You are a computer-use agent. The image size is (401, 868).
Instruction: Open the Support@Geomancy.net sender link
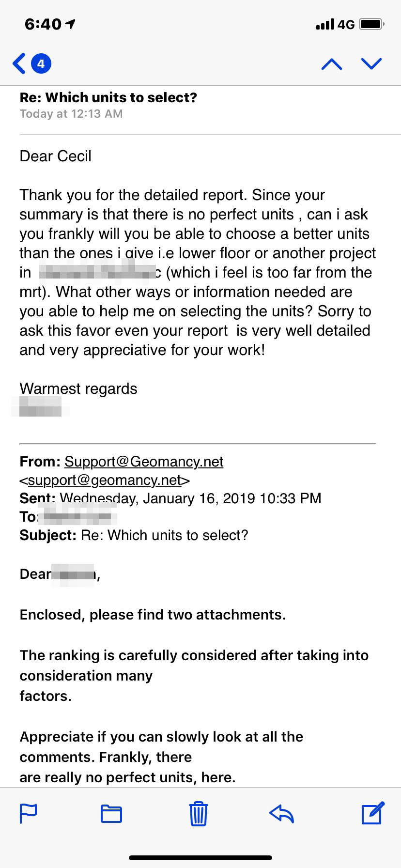[x=144, y=462]
